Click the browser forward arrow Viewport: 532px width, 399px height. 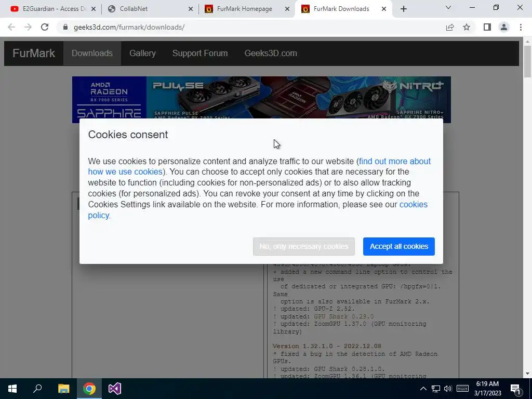point(28,27)
